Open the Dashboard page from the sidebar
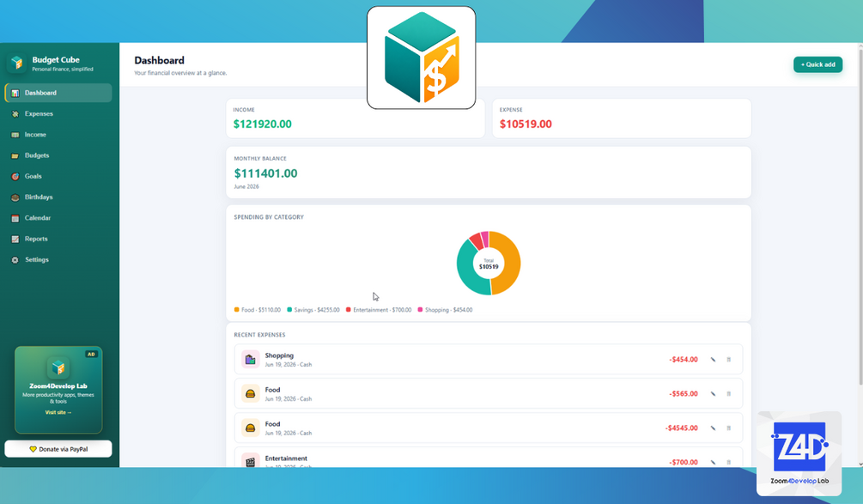This screenshot has width=863, height=504. [58, 93]
